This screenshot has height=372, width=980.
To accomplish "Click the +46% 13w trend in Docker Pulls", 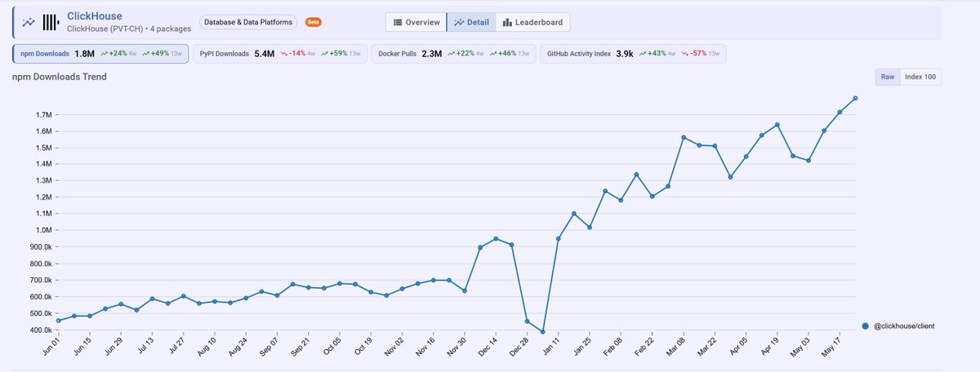I will [x=509, y=54].
